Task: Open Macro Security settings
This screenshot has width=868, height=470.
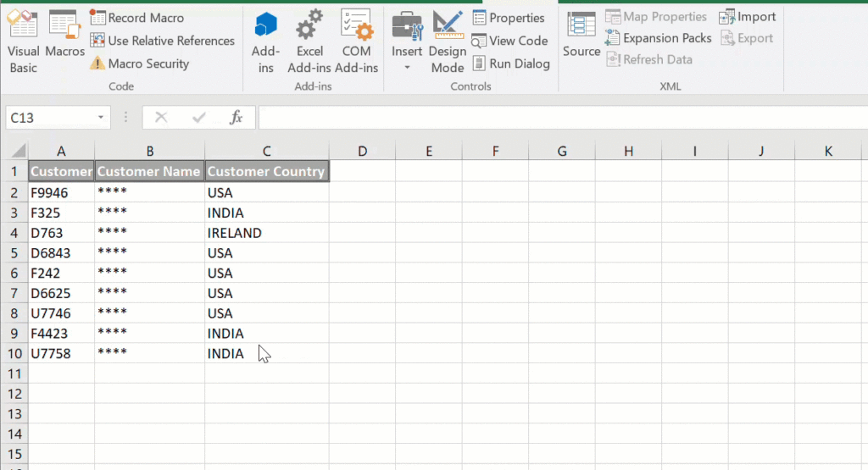Action: pos(140,64)
